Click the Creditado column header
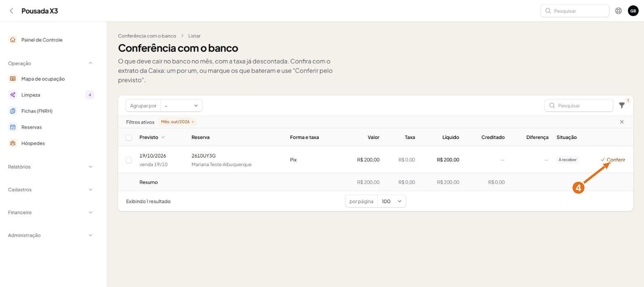The image size is (644, 287). [x=493, y=137]
